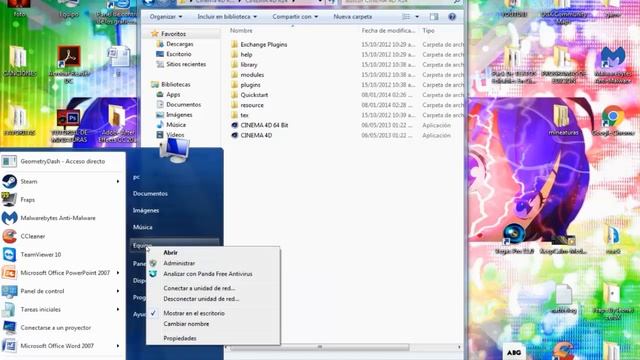
Task: Select miniaturas folder on desktop
Action: pos(563,120)
